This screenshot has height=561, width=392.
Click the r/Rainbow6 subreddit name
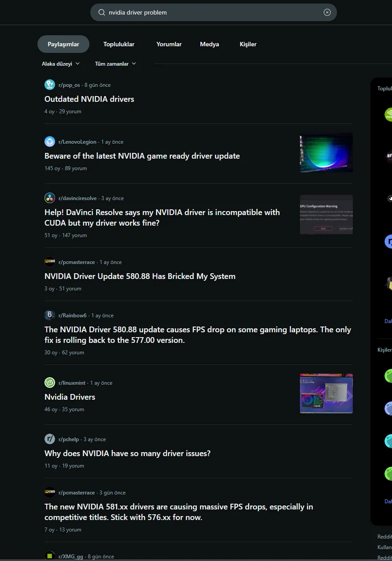tap(73, 316)
